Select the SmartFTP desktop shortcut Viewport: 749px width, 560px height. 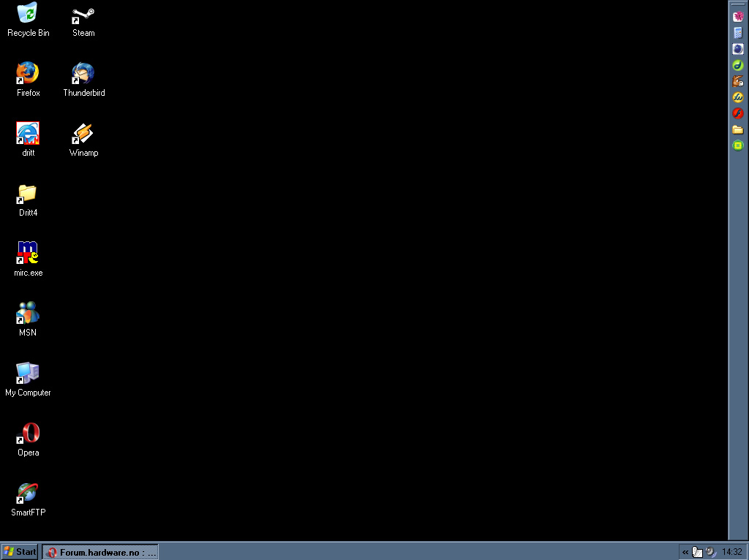[28, 499]
